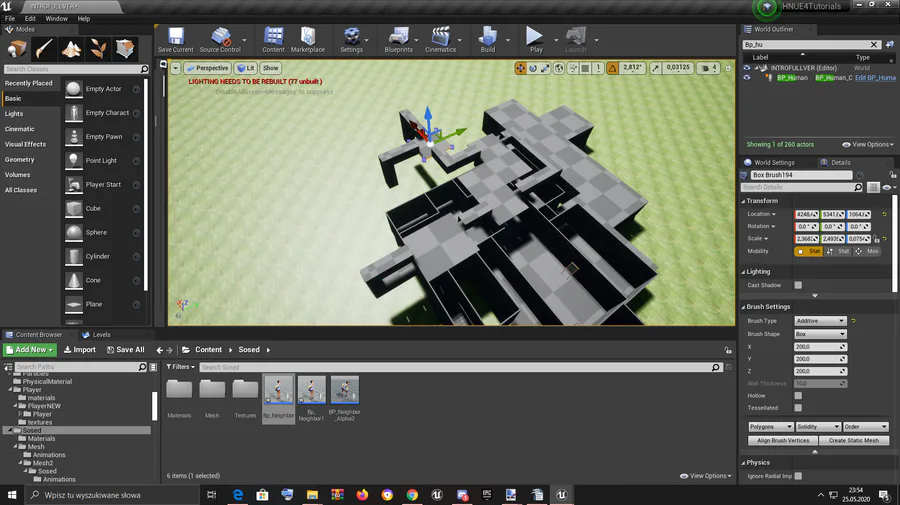The width and height of the screenshot is (900, 505).
Task: Open the Perspective viewport dropdown
Action: (208, 68)
